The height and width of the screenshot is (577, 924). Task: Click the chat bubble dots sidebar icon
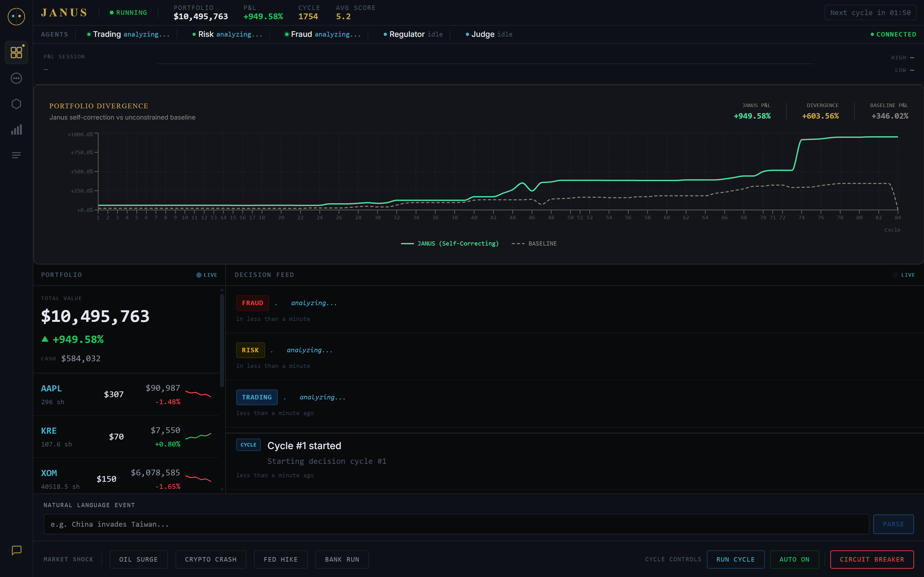(16, 78)
